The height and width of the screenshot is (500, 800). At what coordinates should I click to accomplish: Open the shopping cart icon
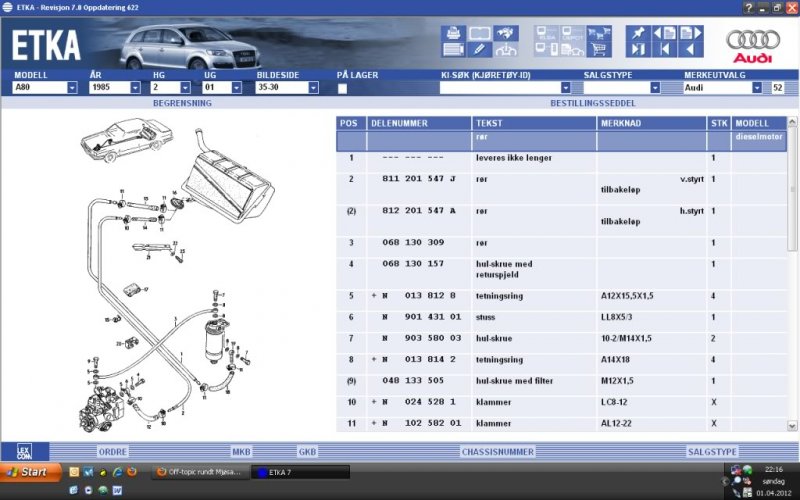pos(598,49)
